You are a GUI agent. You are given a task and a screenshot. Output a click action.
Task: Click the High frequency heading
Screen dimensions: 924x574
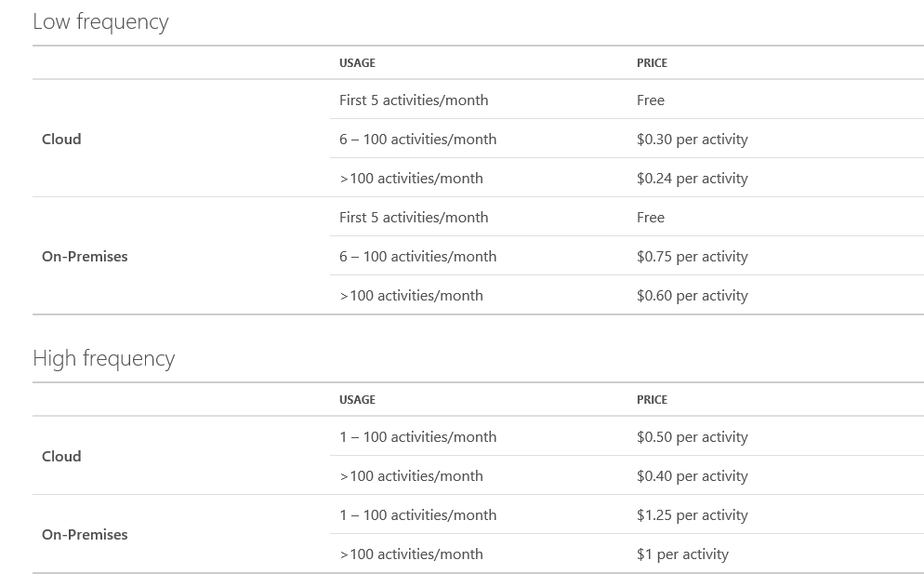tap(103, 358)
